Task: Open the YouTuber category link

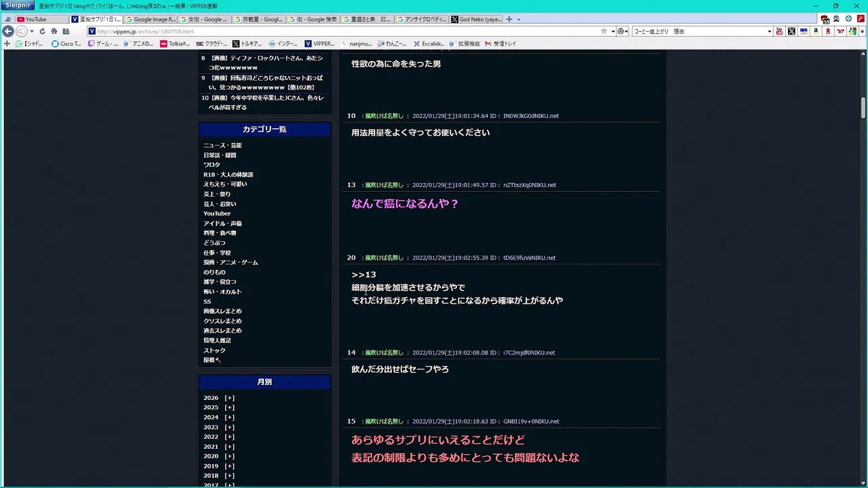Action: point(217,213)
